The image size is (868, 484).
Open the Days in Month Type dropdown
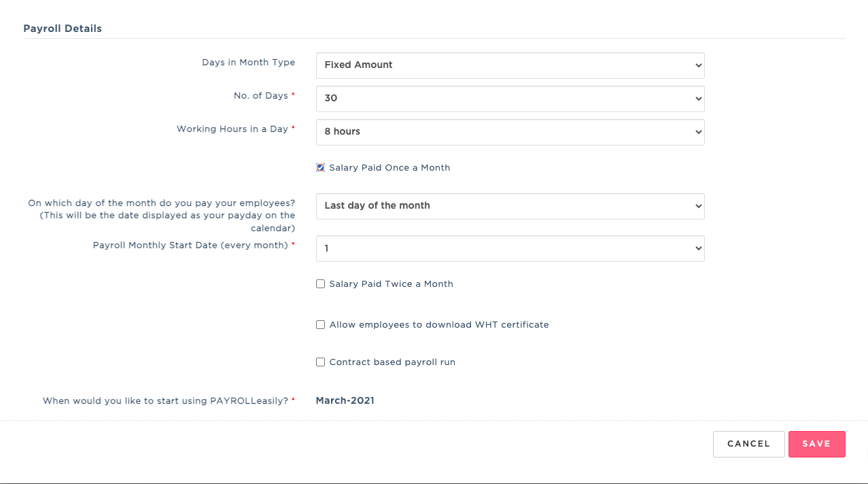510,65
